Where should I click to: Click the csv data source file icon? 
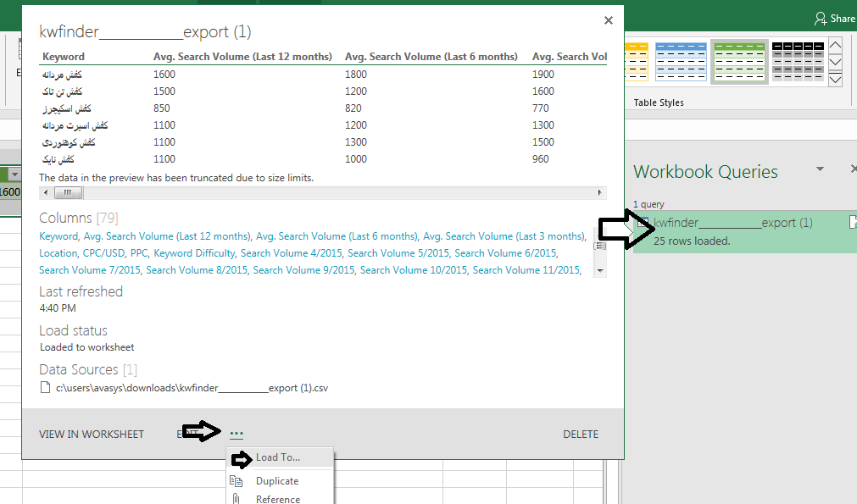(46, 388)
